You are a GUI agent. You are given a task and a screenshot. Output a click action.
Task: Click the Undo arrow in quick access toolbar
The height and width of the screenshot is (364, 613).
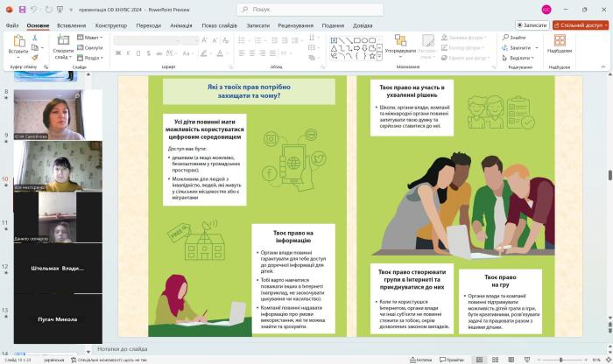(34, 9)
